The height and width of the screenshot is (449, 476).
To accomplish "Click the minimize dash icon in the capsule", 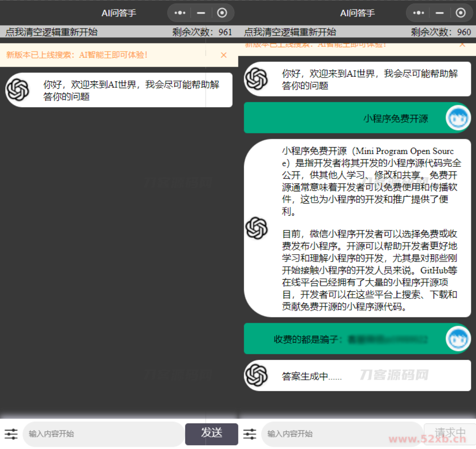I will tap(200, 13).
